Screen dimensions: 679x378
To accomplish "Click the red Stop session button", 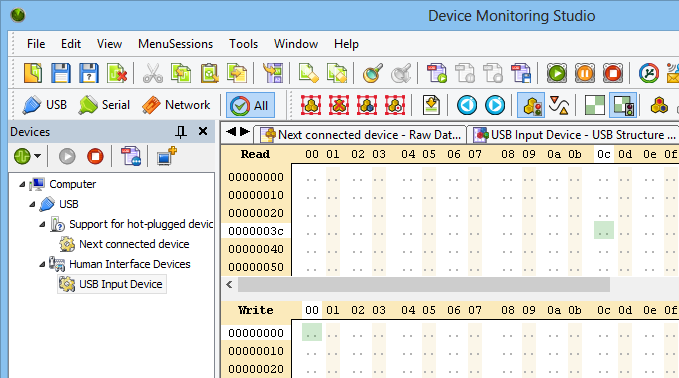I will (613, 73).
